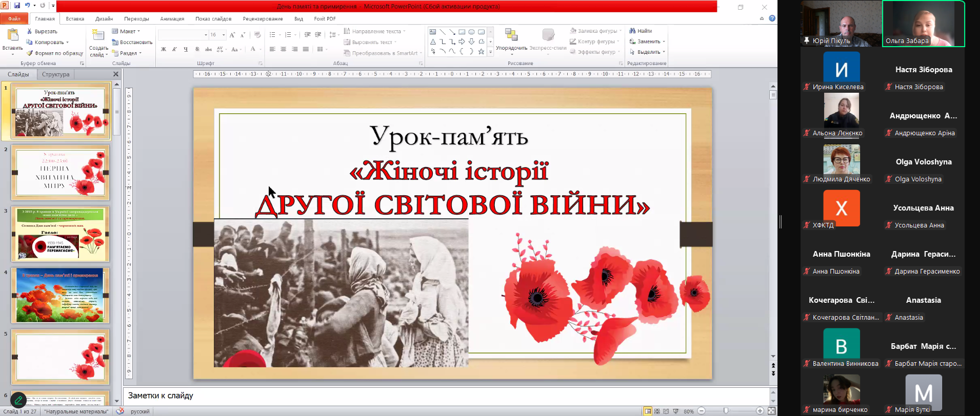Toggle bold (Ж) formatting
Screen dimensions: 980x416
tap(164, 49)
